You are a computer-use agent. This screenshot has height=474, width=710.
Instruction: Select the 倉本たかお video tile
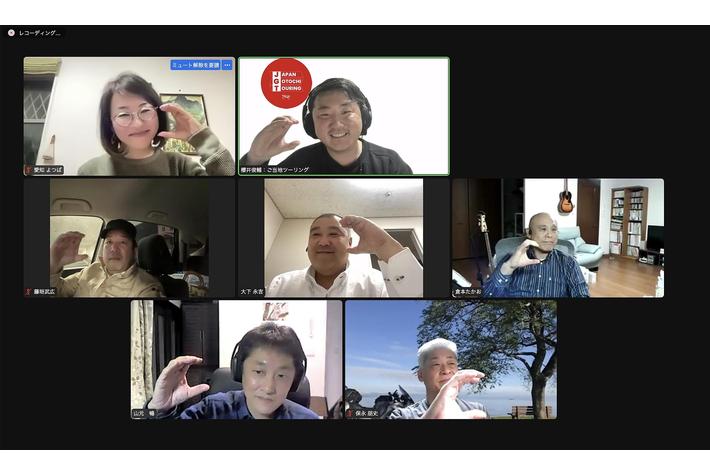click(557, 237)
